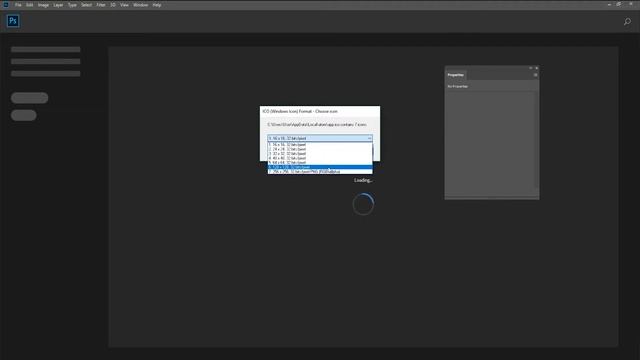Open the search magnifier icon
Screen dimensions: 640x360
click(627, 22)
